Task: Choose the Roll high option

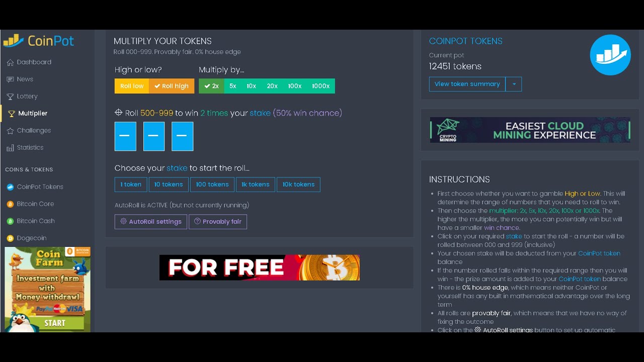Action: (x=172, y=86)
